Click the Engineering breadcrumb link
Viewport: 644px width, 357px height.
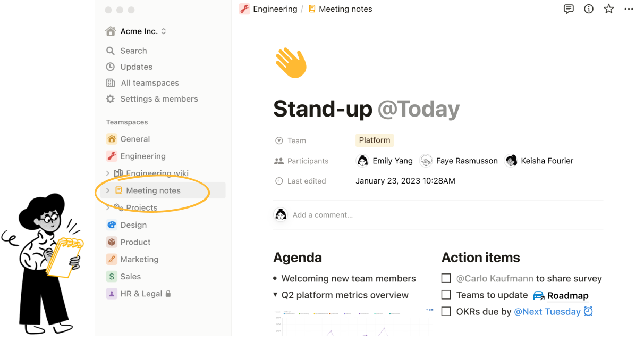pos(268,9)
